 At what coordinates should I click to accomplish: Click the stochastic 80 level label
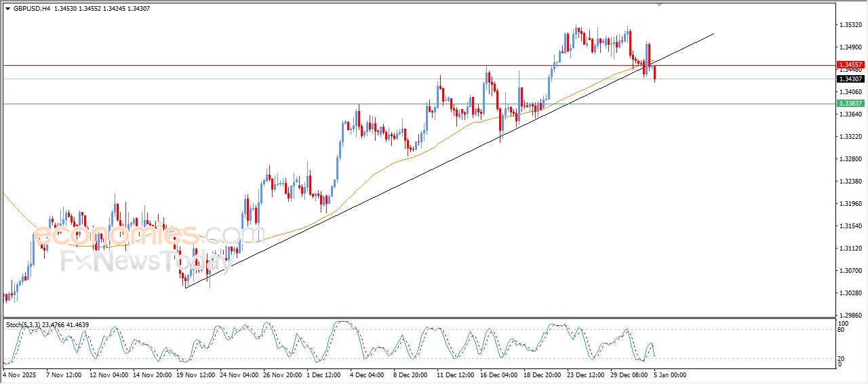(840, 330)
